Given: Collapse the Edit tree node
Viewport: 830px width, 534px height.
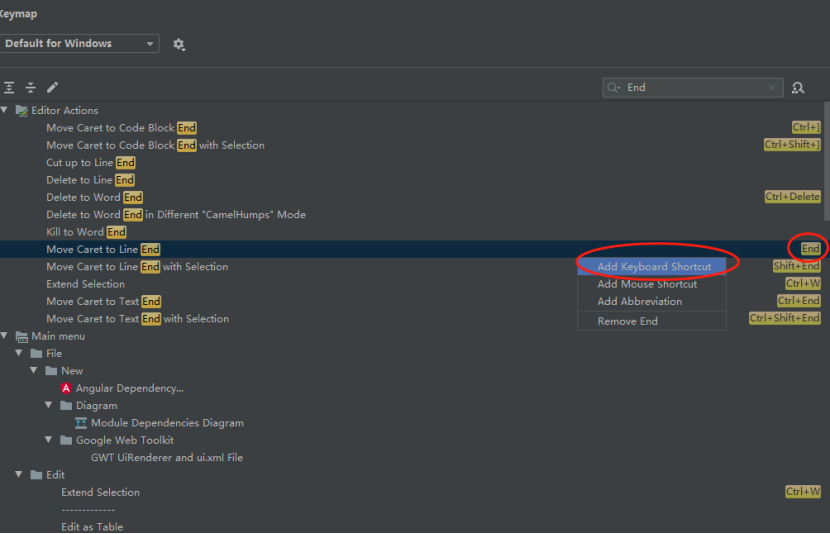Looking at the screenshot, I should pos(19,475).
